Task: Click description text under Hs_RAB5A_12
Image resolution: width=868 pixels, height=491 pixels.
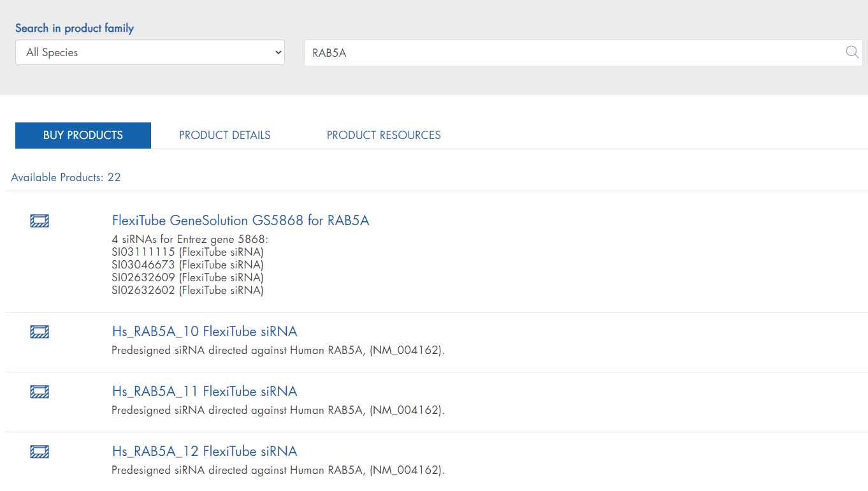Action: (278, 470)
